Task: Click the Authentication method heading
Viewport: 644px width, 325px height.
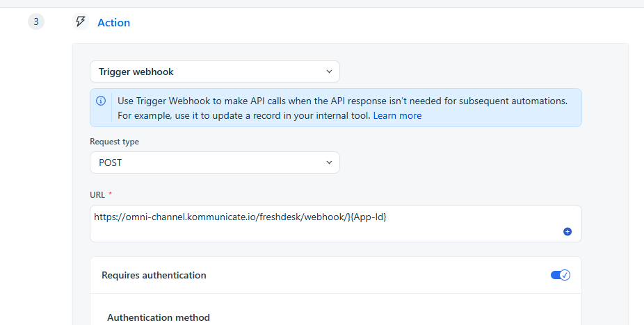Action: (159, 317)
